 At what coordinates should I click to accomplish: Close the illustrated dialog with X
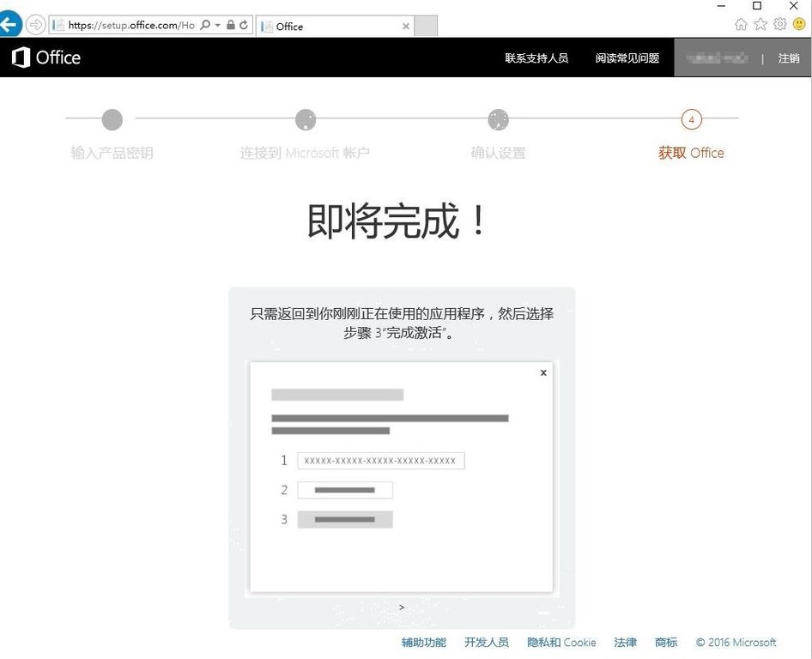[x=543, y=372]
